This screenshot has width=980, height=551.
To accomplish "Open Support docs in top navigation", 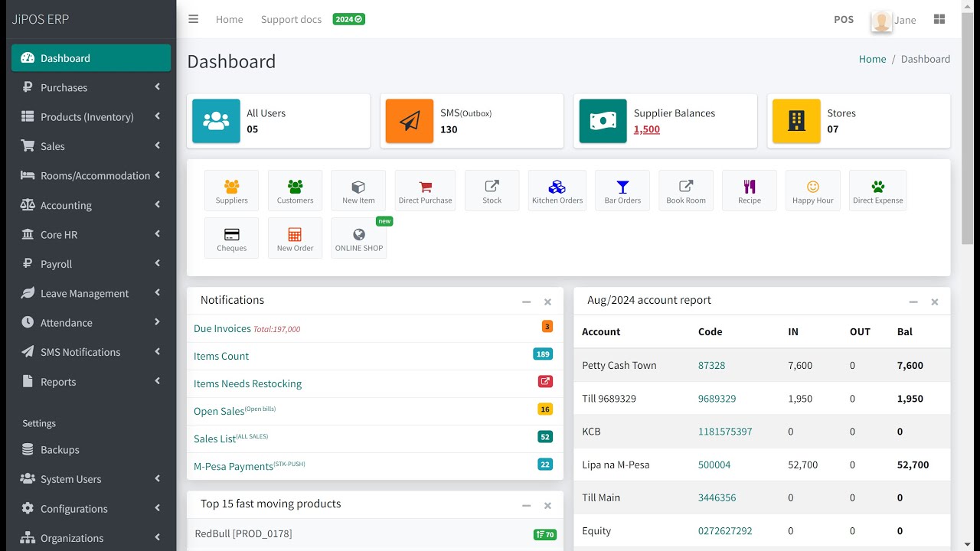I will click(291, 19).
